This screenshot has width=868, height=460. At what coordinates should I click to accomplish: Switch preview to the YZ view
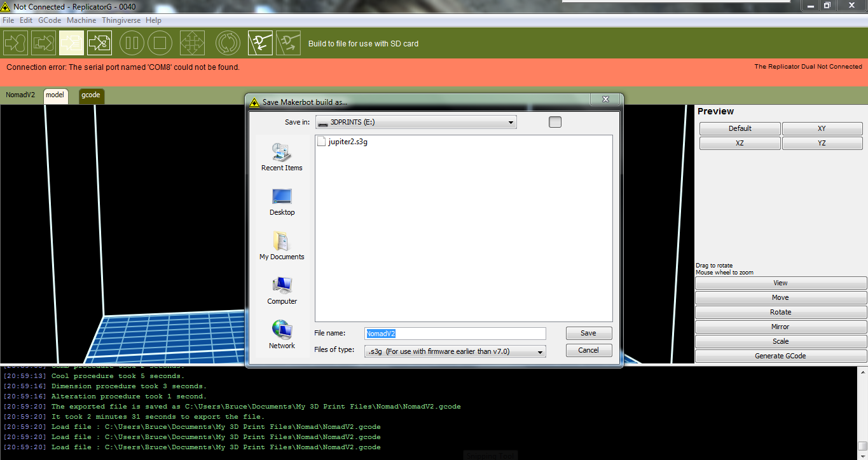point(822,143)
